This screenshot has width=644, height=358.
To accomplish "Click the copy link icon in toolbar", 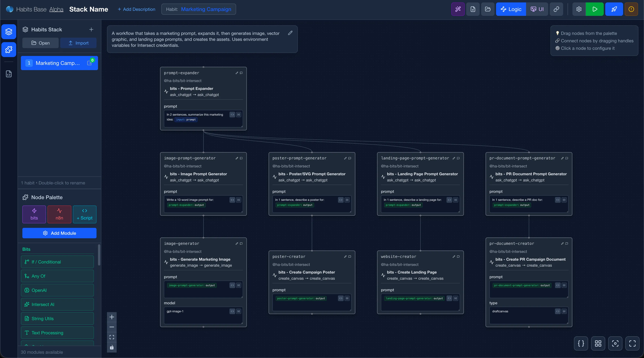I will (x=556, y=9).
